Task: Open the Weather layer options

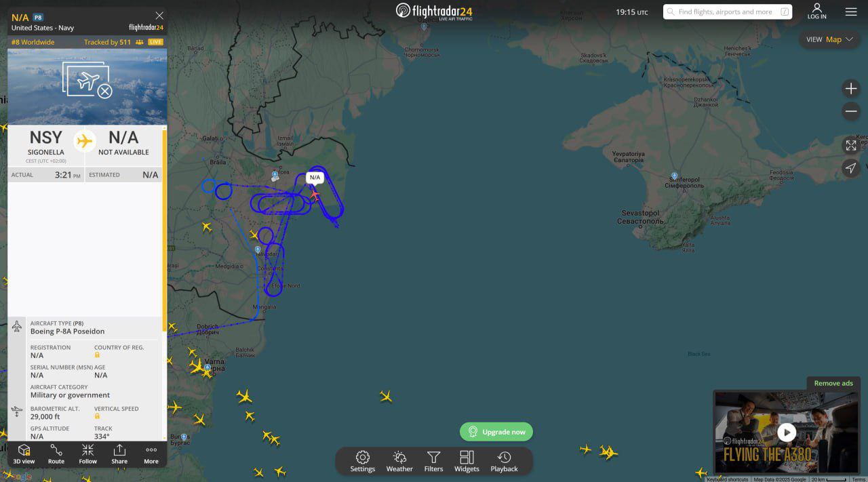Action: [x=399, y=461]
